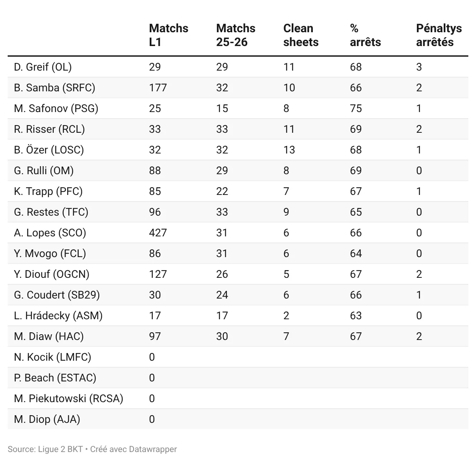Select G. Rulli (OM) in the list
The image size is (476, 462).
click(44, 170)
